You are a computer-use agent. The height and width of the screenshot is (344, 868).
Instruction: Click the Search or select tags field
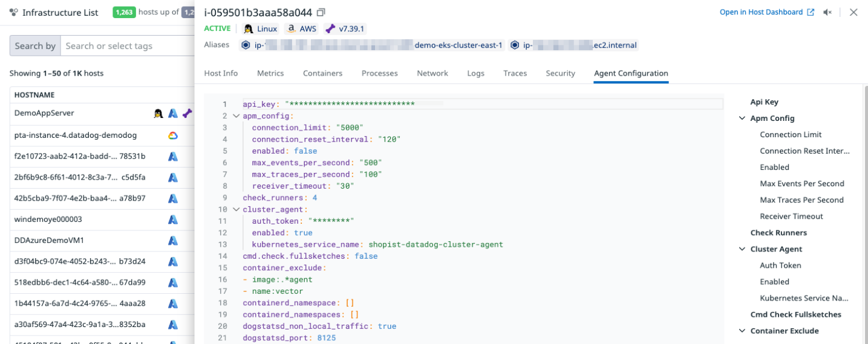coord(127,46)
